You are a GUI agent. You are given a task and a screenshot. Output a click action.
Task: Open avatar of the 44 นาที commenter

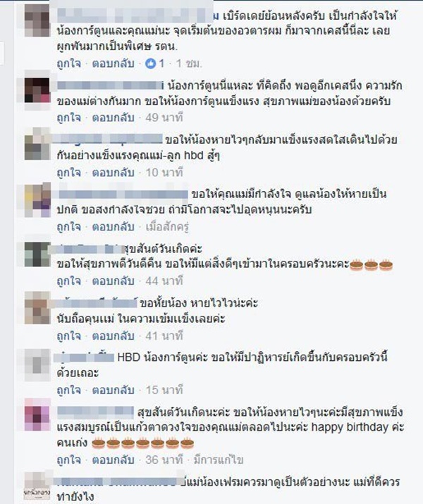pos(37,254)
